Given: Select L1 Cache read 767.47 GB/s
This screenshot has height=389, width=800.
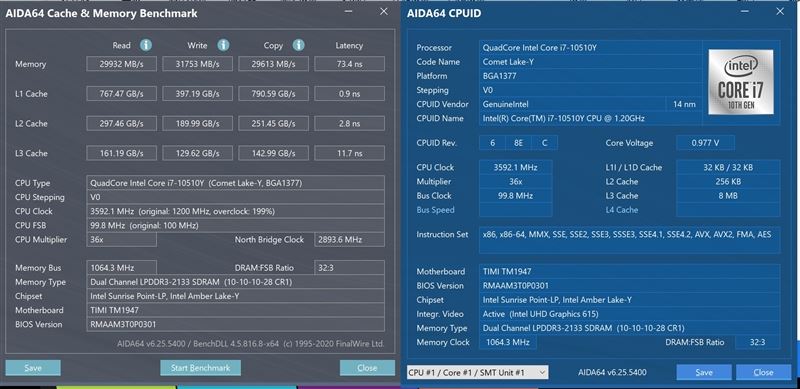Looking at the screenshot, I should pyautogui.click(x=121, y=93).
